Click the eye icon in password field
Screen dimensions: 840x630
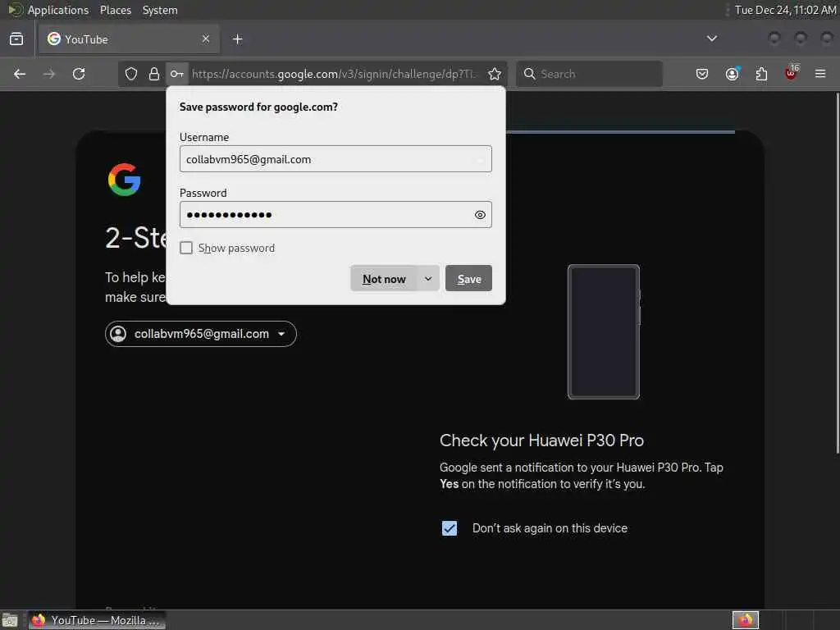pyautogui.click(x=480, y=215)
